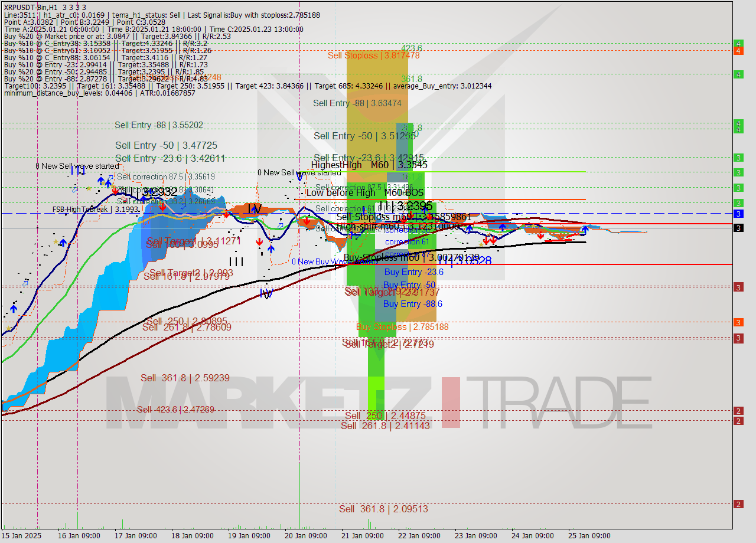Click the 'Buy-Stoploss m60 | 3.00270139' label

(411, 258)
